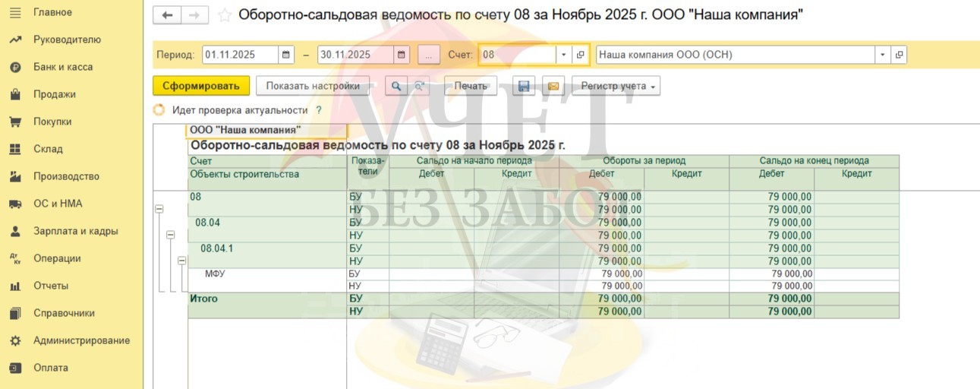Open calendar for end date 30.11.2025
The height and width of the screenshot is (389, 980).
tap(402, 55)
